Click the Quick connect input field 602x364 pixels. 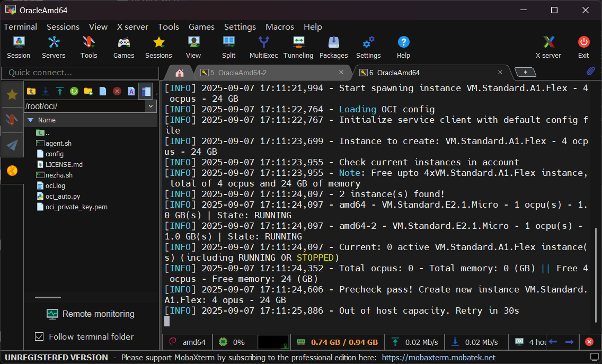81,73
